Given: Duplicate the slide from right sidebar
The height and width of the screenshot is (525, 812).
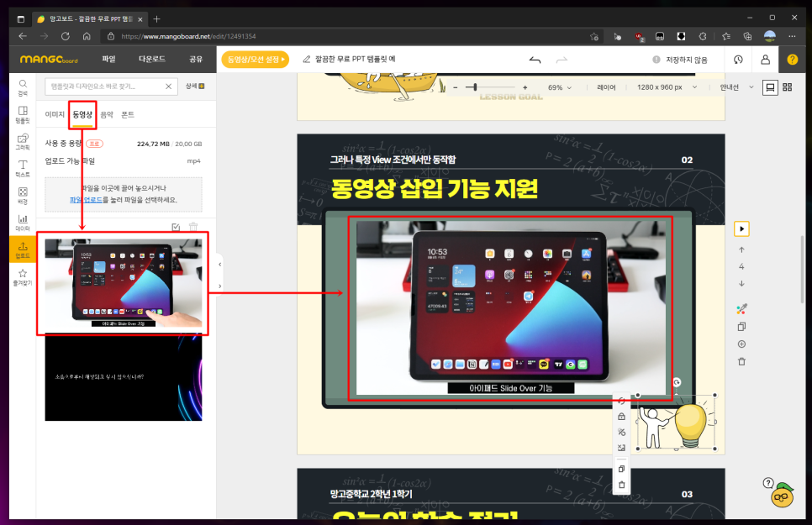Looking at the screenshot, I should 741,327.
